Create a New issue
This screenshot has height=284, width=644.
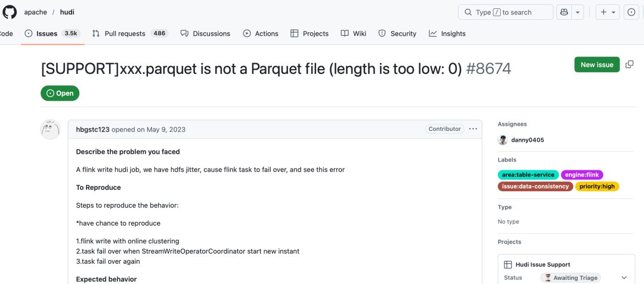(597, 64)
